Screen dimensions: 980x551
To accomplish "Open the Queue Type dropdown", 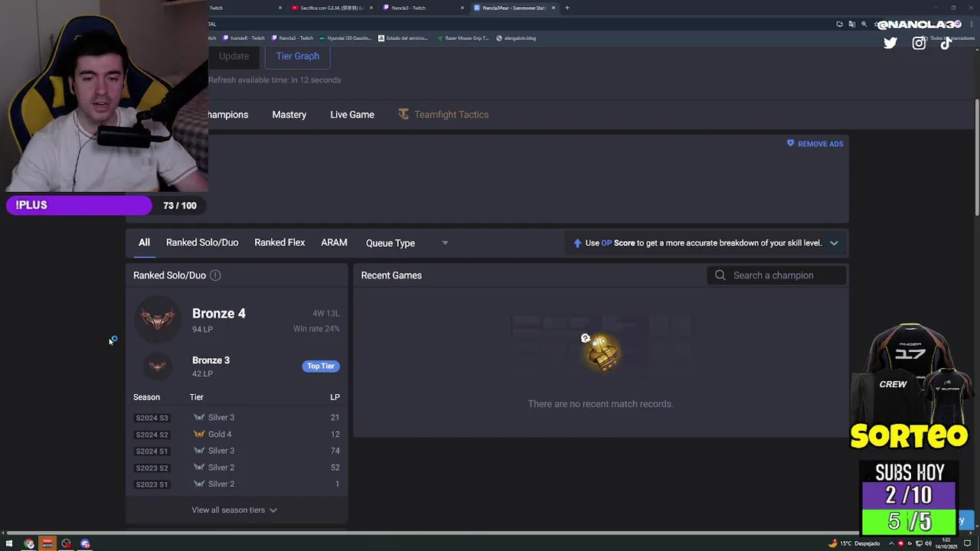I will tap(407, 243).
